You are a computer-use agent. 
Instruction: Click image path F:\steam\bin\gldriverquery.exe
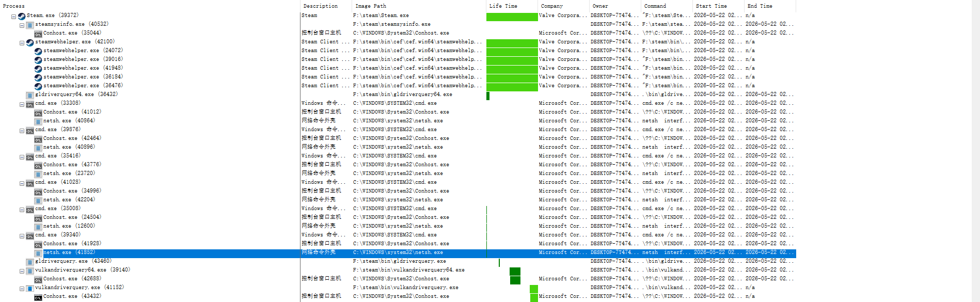tap(400, 261)
